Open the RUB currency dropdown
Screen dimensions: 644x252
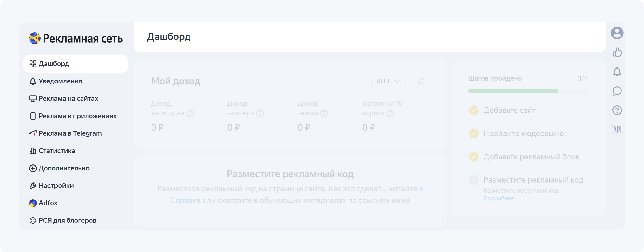(x=388, y=81)
